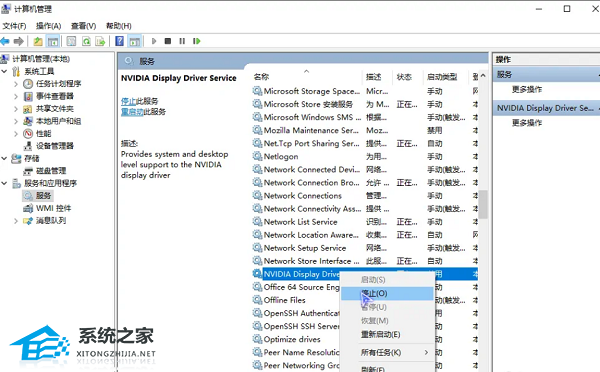Viewport: 600px width, 372px height.
Task: Click the Back arrow toolbar icon
Action: (x=5, y=41)
